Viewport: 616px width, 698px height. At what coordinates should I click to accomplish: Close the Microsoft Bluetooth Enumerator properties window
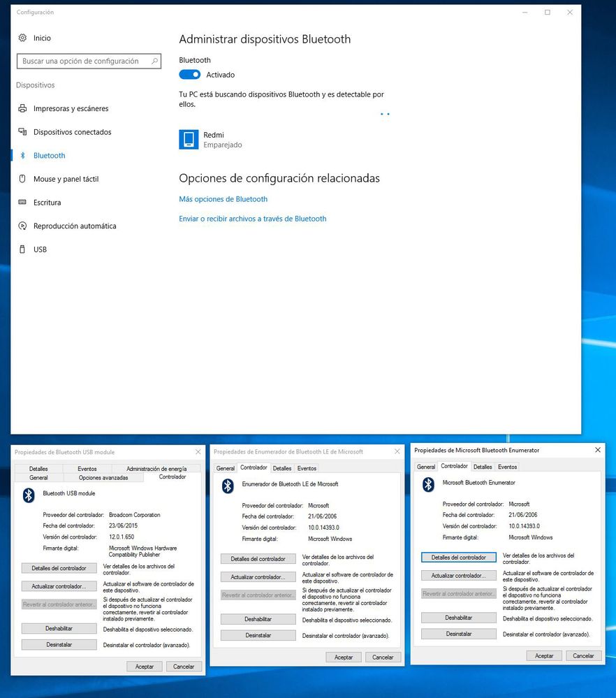pos(598,450)
